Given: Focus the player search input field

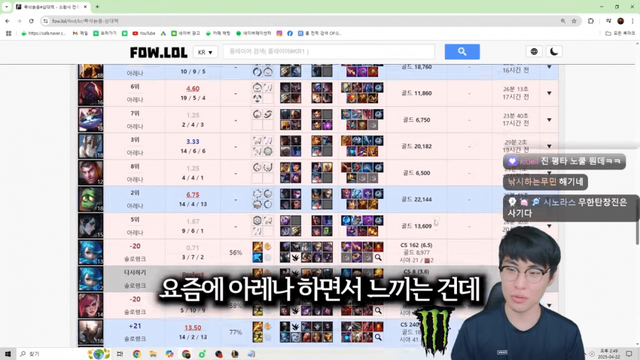Looking at the screenshot, I should tap(329, 51).
